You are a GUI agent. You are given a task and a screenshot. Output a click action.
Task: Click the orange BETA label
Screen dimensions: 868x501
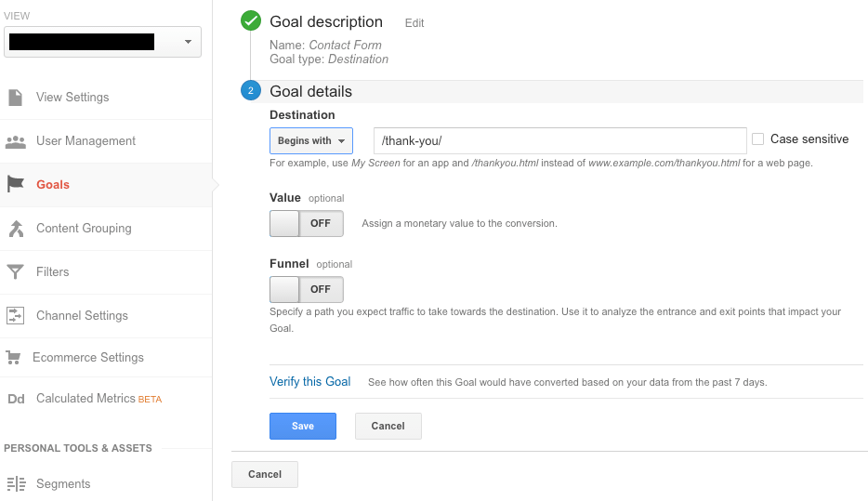click(150, 399)
